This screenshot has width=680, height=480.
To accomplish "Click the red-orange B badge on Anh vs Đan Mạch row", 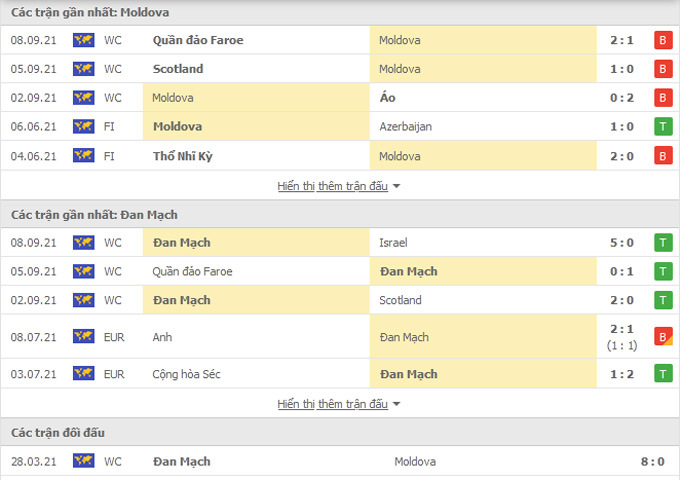I will click(x=663, y=337).
